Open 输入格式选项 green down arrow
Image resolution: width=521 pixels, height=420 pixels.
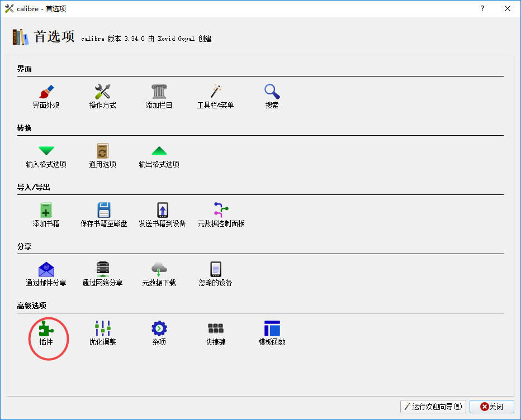(46, 151)
